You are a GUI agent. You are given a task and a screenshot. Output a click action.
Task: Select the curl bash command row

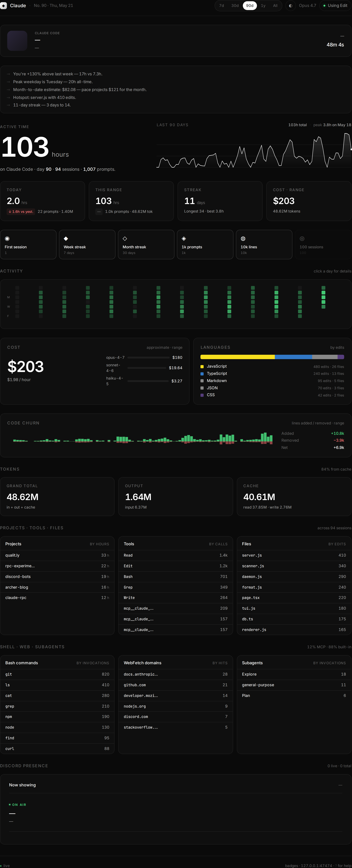tap(57, 748)
